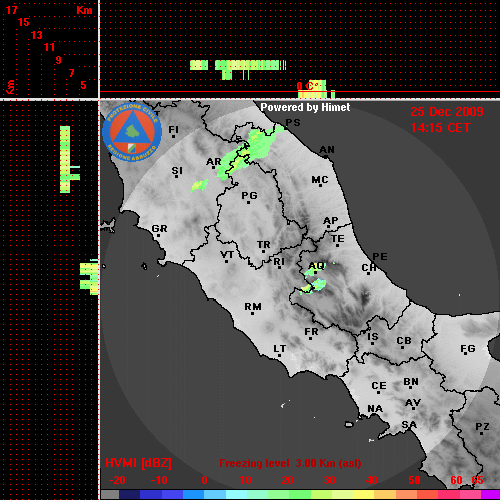
Task: Click the TE city label
Action: tap(338, 239)
